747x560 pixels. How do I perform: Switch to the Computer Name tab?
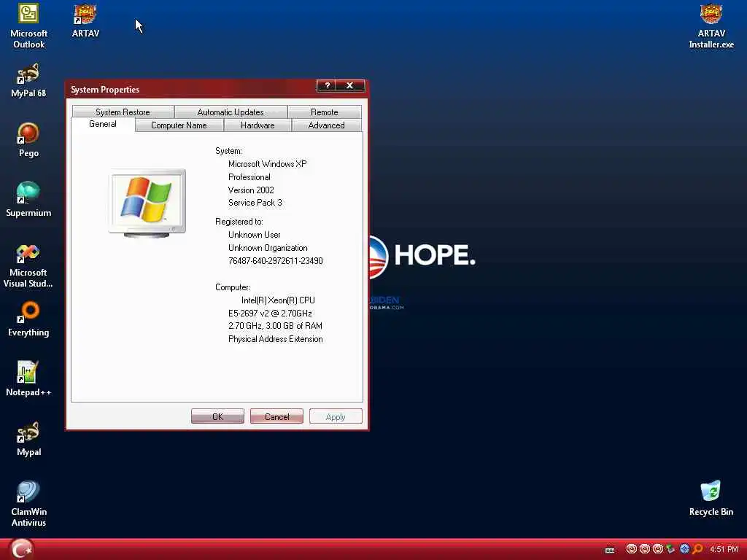point(179,125)
